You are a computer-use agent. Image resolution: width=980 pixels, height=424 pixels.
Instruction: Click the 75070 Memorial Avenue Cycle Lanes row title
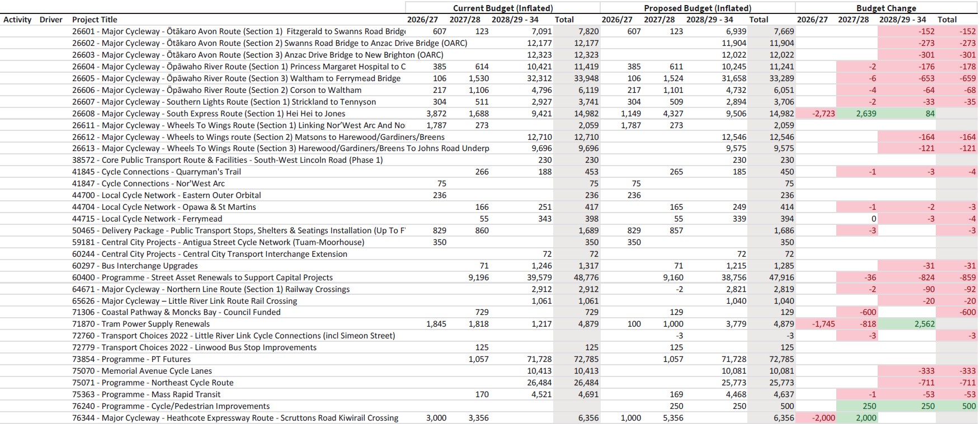[142, 371]
